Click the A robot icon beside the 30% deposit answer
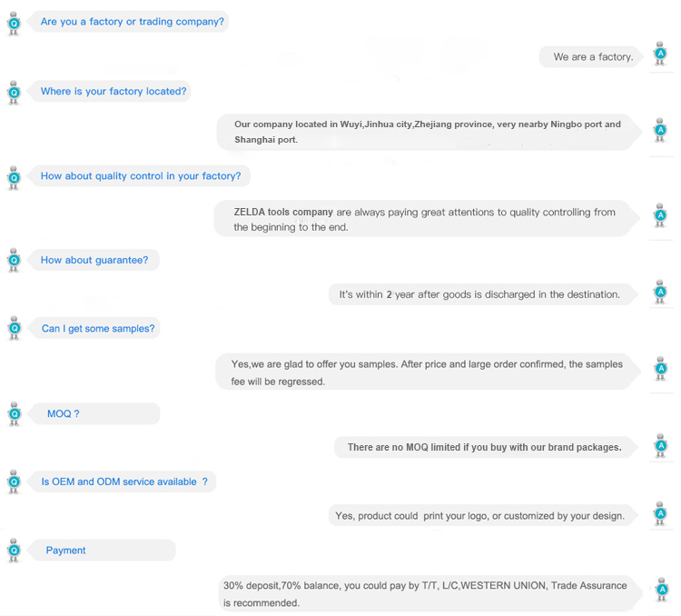 (x=661, y=591)
